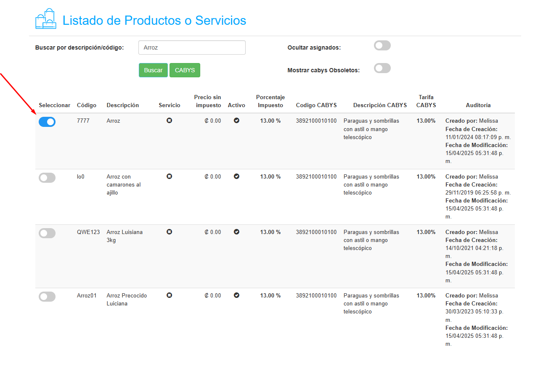Click the Buscar button
Screen dimensions: 538x392
[x=153, y=70]
